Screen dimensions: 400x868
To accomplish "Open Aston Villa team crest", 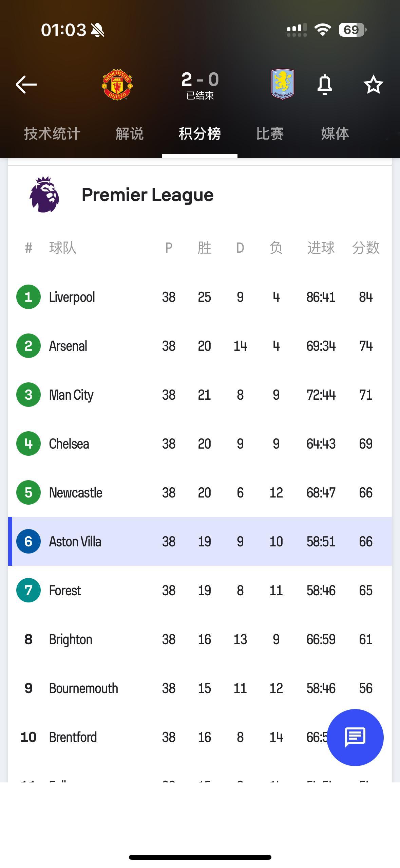I will tap(283, 84).
